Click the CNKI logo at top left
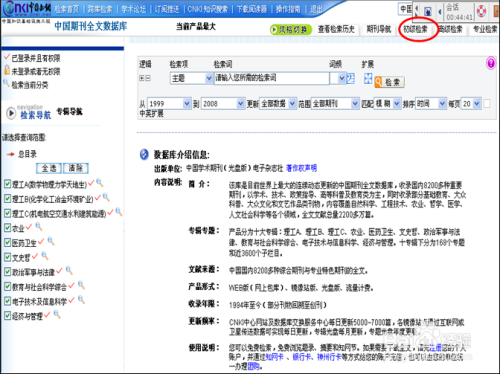The height and width of the screenshot is (374, 500). click(x=27, y=9)
